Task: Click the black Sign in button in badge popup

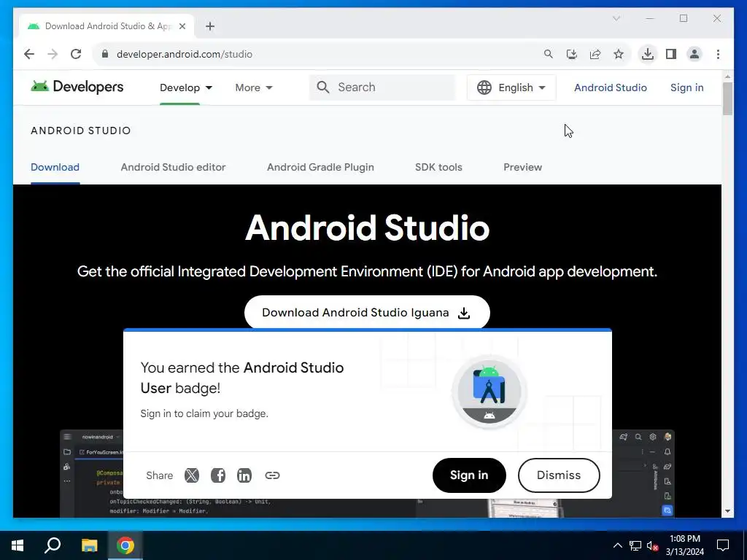Action: click(469, 475)
